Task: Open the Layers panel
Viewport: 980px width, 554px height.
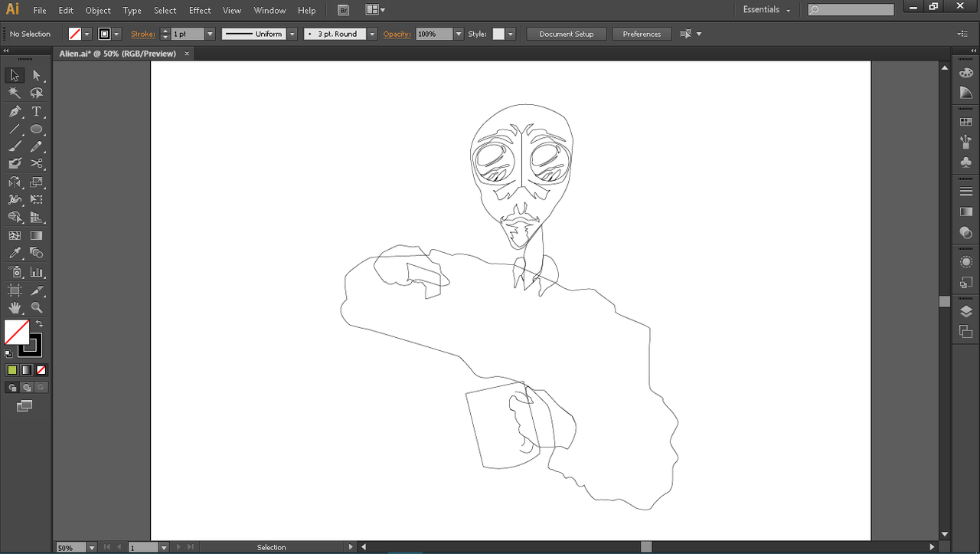Action: coord(966,312)
